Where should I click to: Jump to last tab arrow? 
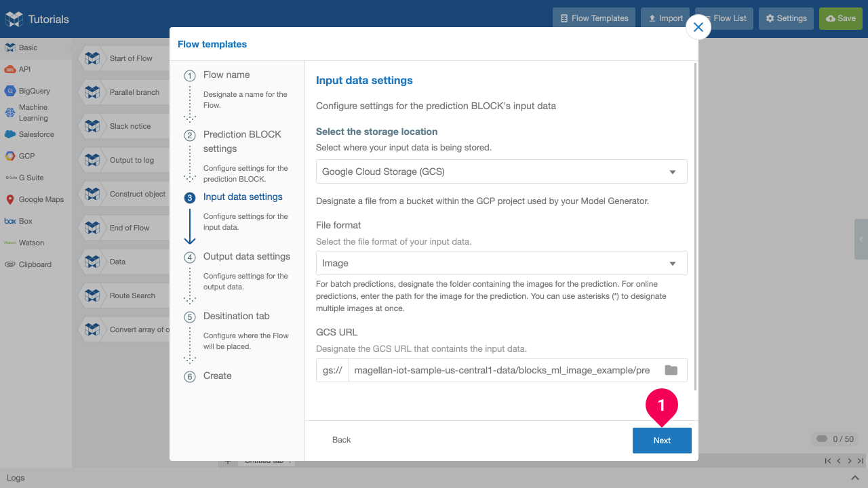[861, 461]
